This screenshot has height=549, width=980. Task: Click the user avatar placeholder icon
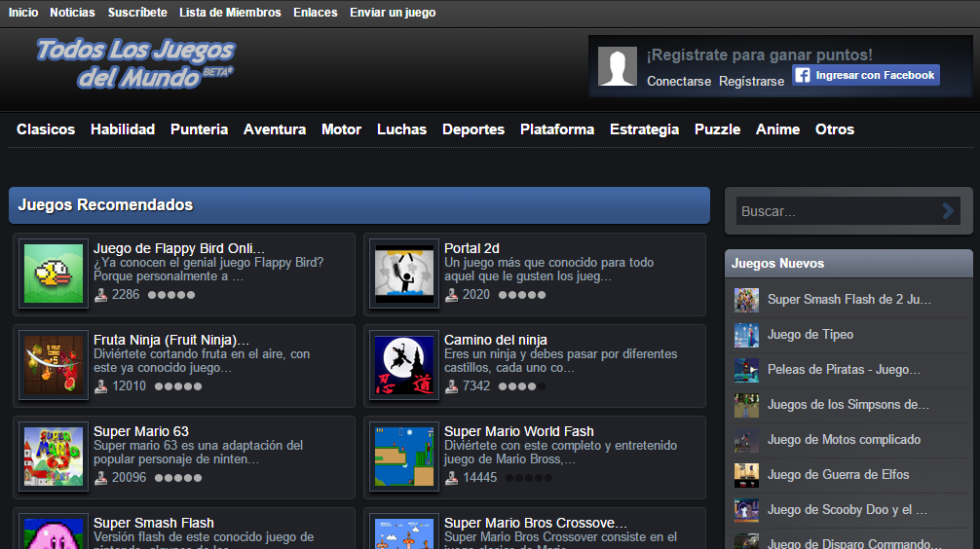tap(618, 66)
